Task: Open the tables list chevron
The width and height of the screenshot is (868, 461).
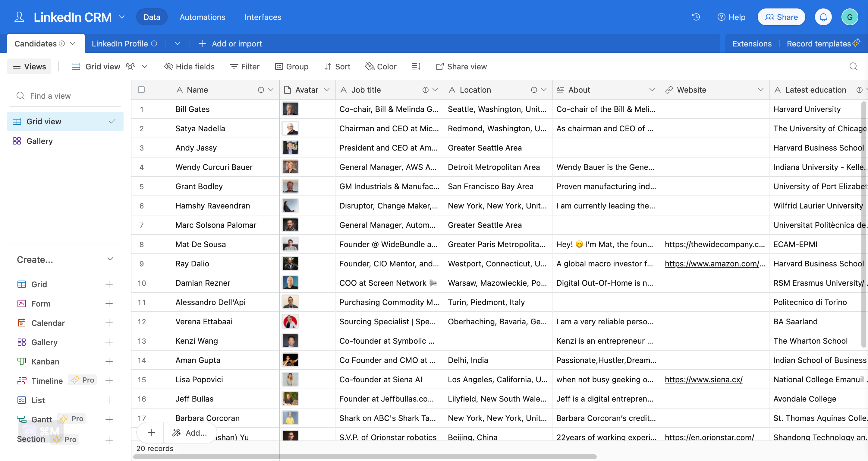Action: click(178, 43)
